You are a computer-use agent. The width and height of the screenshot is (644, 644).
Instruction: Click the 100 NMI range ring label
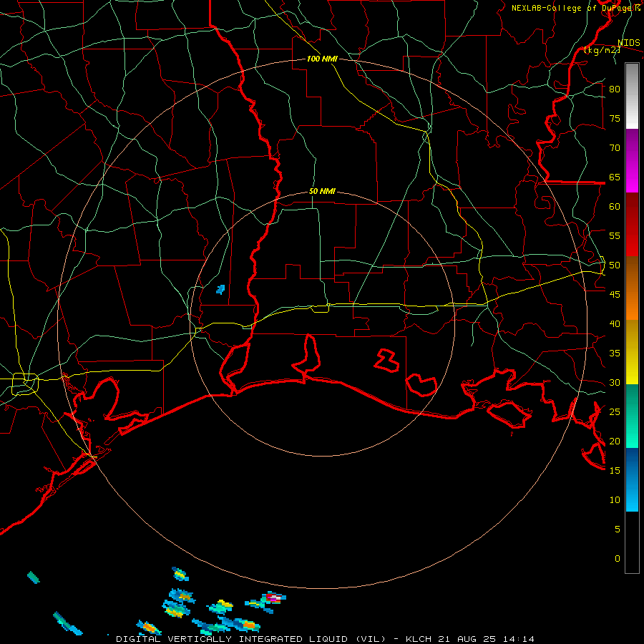tap(322, 59)
